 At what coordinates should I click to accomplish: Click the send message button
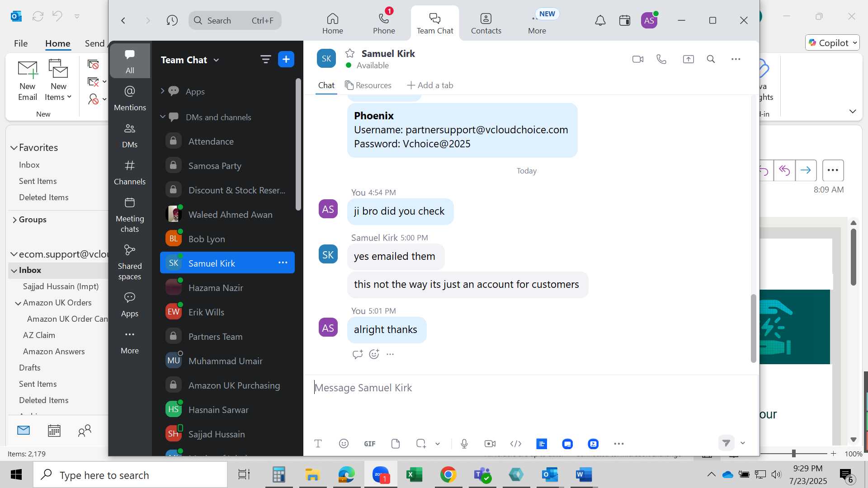726,443
